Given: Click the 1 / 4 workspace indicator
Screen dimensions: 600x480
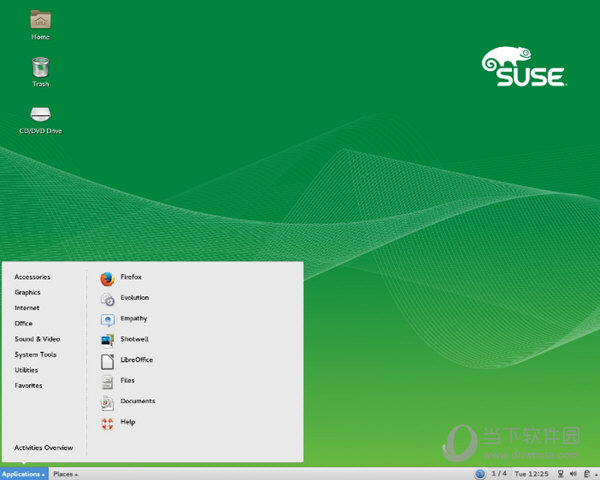Looking at the screenshot, I should point(499,473).
